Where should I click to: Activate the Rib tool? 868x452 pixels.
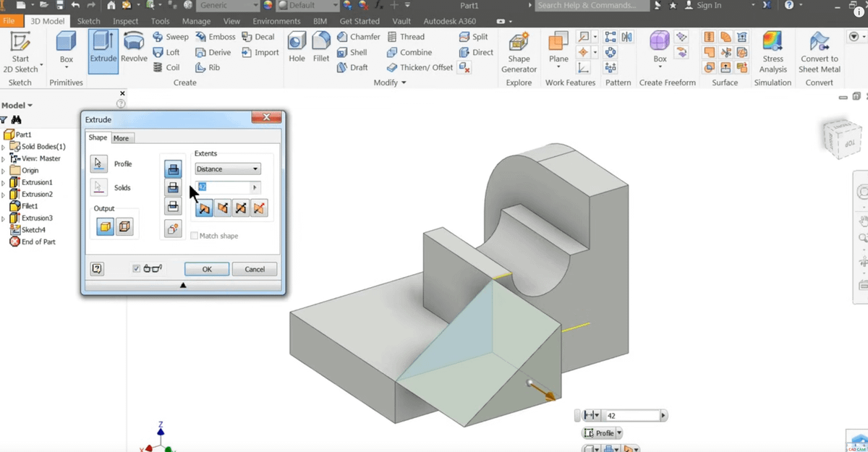(x=208, y=67)
